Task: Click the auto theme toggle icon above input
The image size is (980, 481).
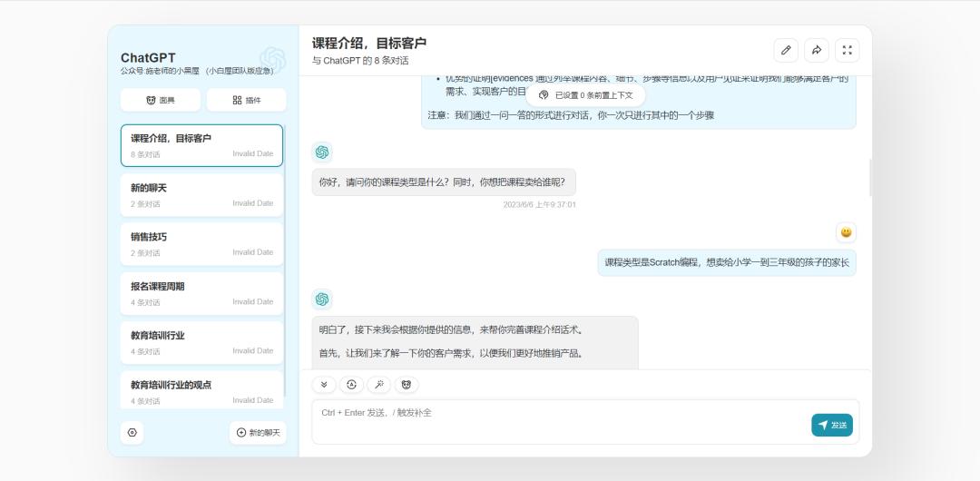Action: 351,385
